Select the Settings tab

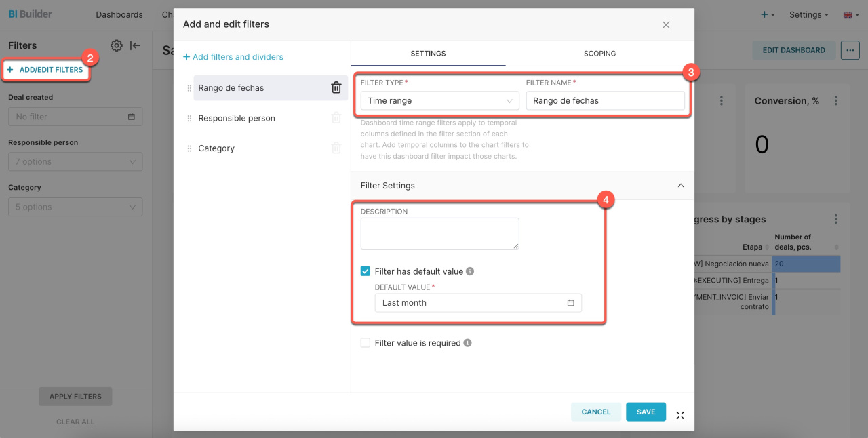pos(428,54)
